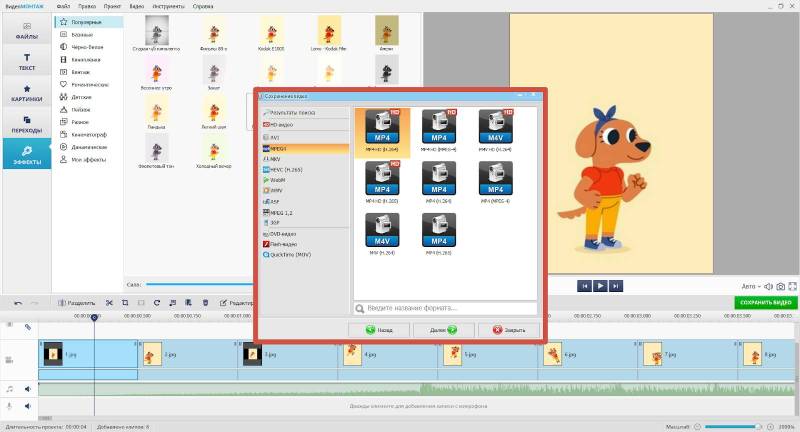Select MKV in the format list
Screen dimensions: 800x432
[x=305, y=159]
